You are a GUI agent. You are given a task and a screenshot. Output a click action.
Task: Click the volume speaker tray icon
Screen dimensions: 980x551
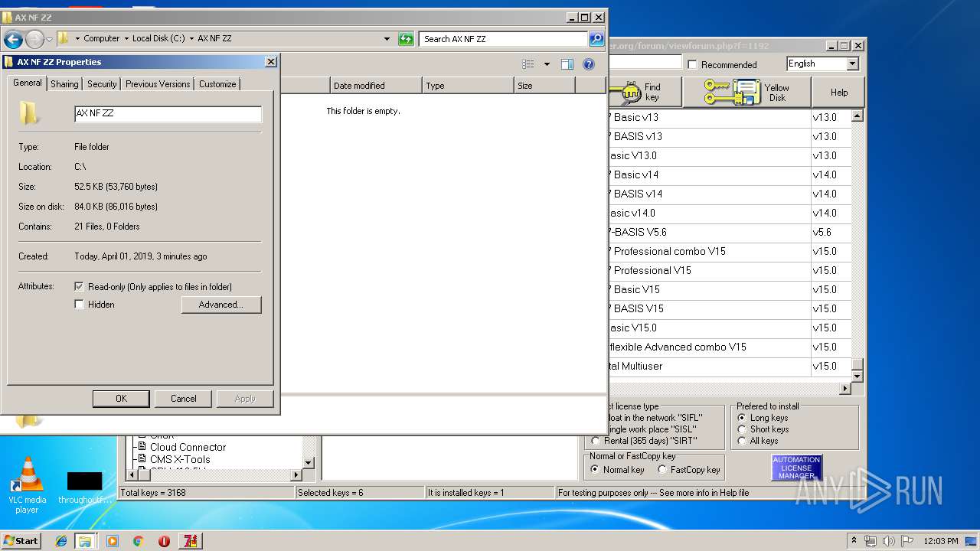889,541
